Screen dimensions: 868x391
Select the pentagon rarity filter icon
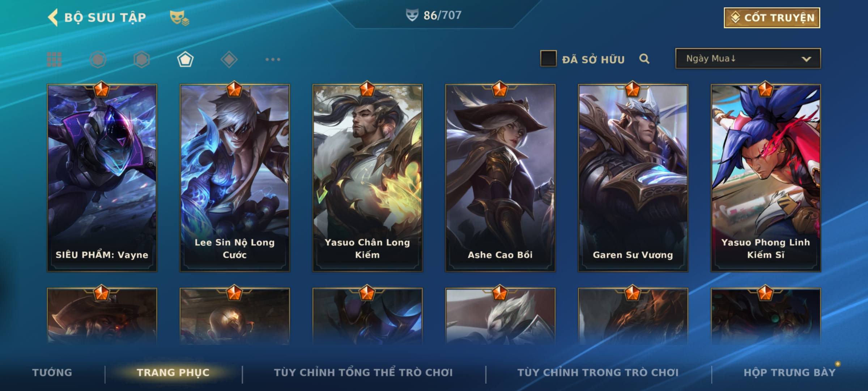(x=185, y=59)
